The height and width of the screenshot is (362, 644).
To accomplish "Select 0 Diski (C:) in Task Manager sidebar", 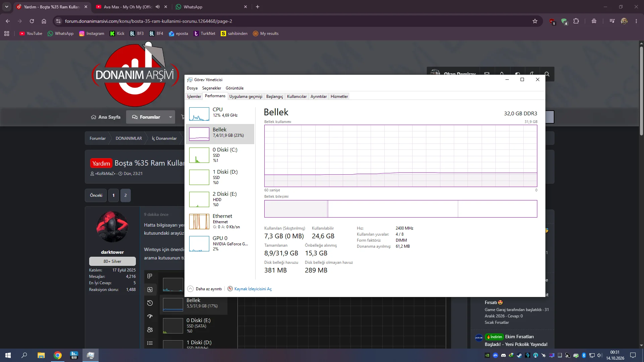I will (220, 155).
